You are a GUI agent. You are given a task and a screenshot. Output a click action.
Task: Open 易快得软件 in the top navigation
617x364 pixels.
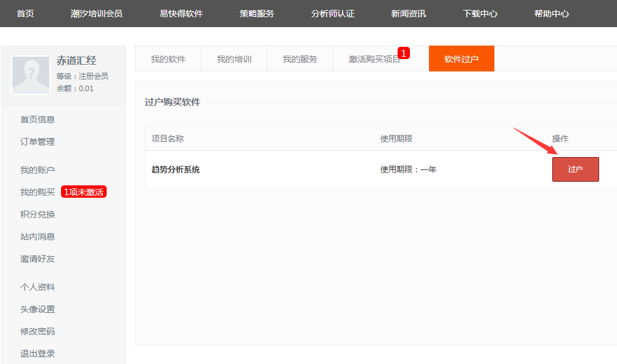coord(181,14)
